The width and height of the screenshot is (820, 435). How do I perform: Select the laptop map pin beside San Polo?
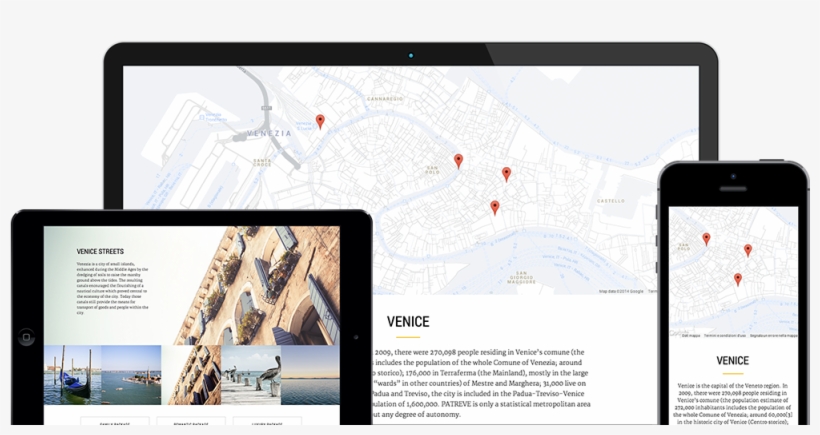click(458, 161)
